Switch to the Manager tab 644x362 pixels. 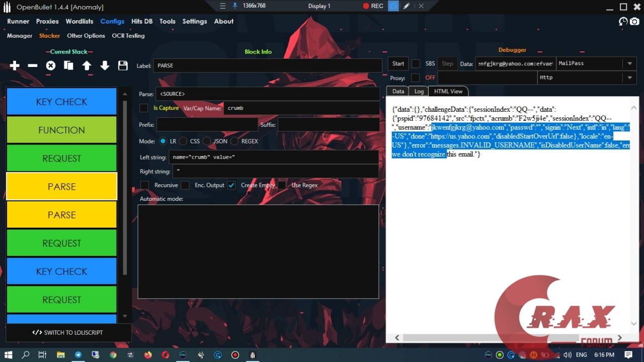point(20,36)
